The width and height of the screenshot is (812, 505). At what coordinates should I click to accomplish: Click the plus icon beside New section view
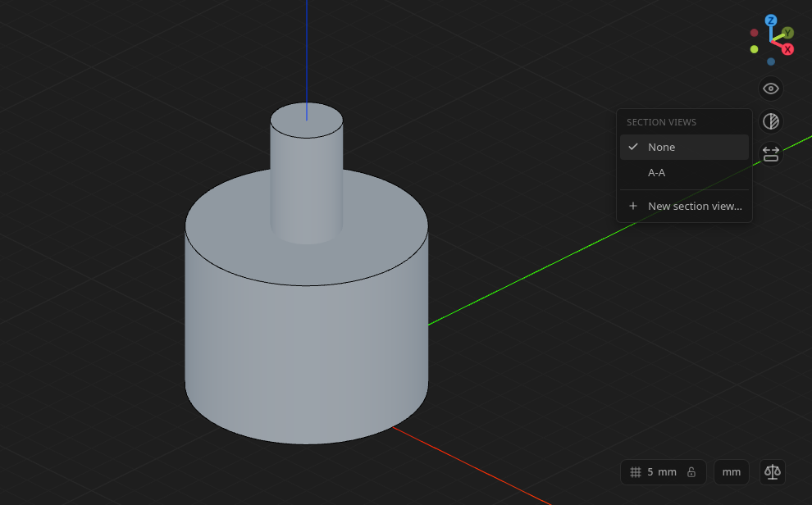[x=633, y=206]
